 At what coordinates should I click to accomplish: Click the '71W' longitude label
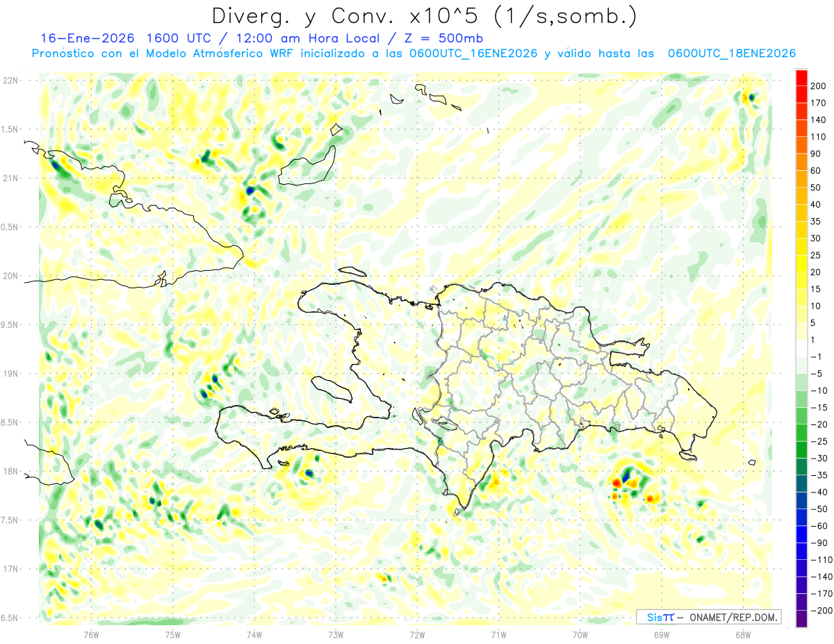click(498, 635)
